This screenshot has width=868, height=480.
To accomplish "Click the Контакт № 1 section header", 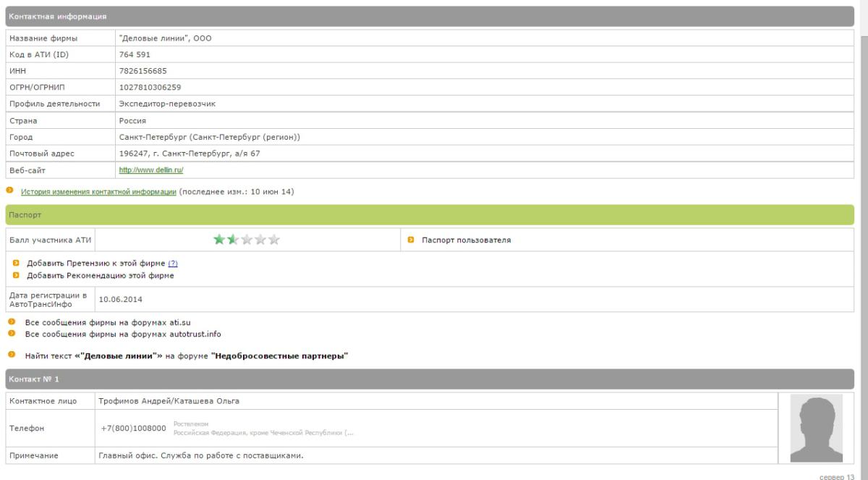I will click(x=430, y=379).
